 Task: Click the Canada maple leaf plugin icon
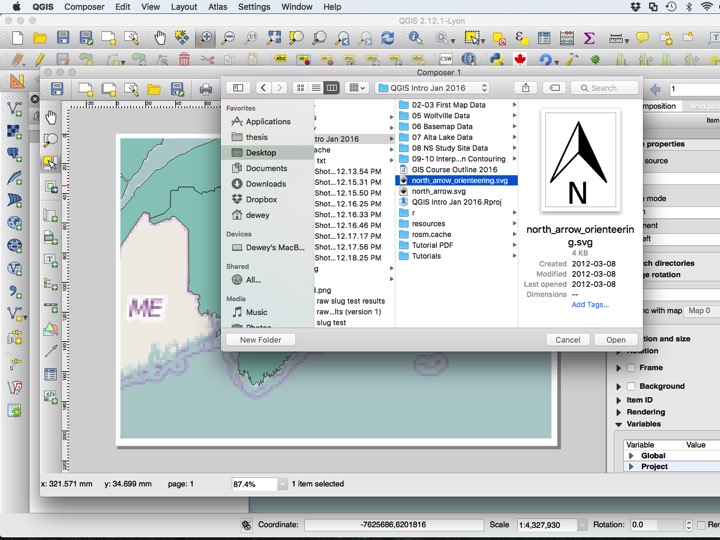520,59
